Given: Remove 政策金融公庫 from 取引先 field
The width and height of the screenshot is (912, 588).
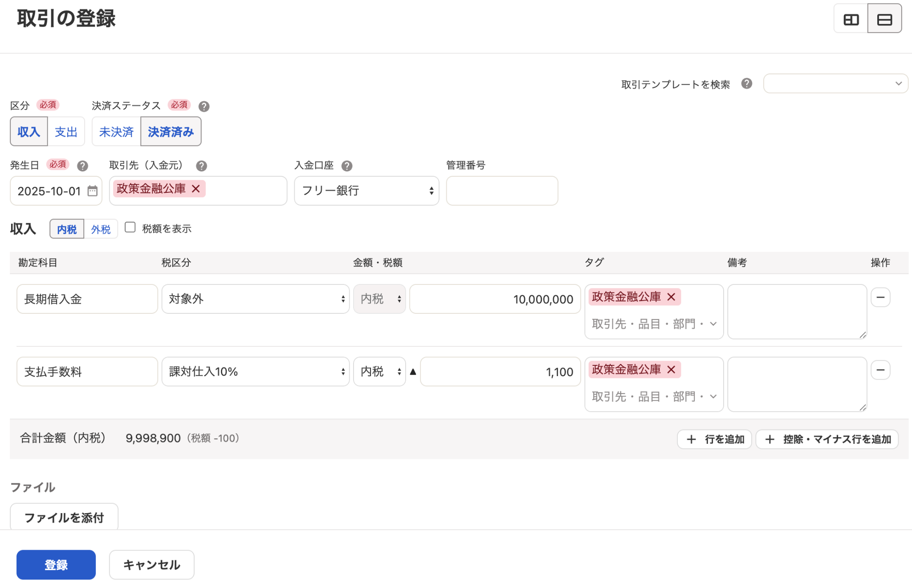Looking at the screenshot, I should 195,189.
